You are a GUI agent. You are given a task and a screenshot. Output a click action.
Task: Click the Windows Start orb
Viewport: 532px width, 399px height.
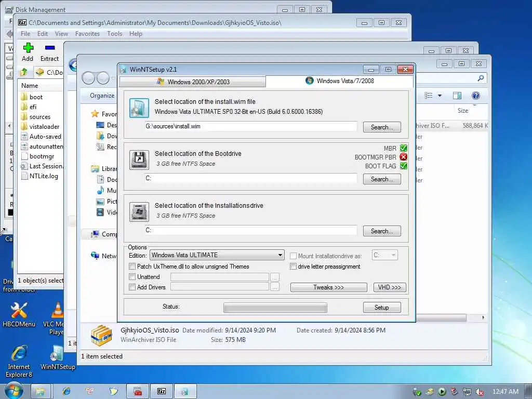[14, 391]
